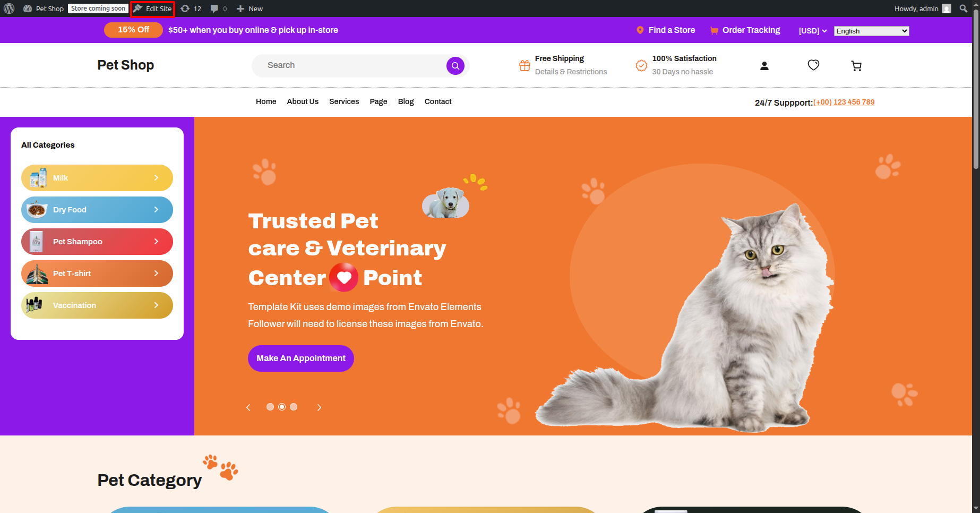Select the second slider pagination dot
Viewport: 980px width, 513px height.
pyautogui.click(x=282, y=407)
